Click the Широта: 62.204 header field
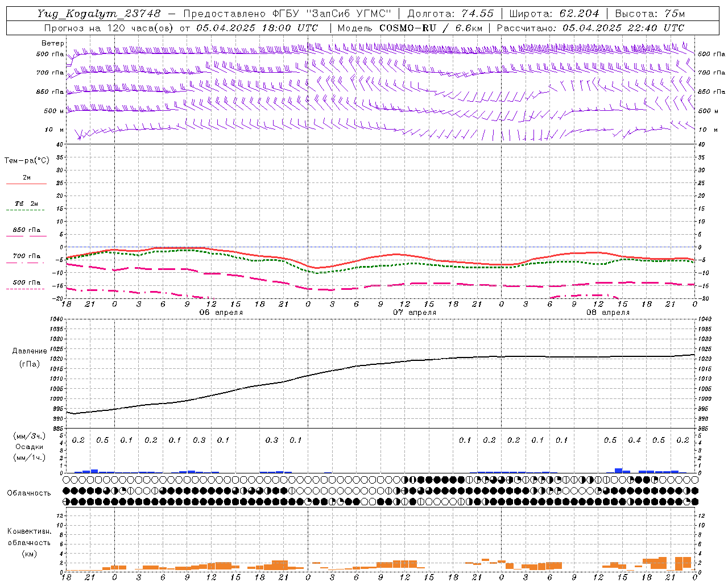 (554, 14)
